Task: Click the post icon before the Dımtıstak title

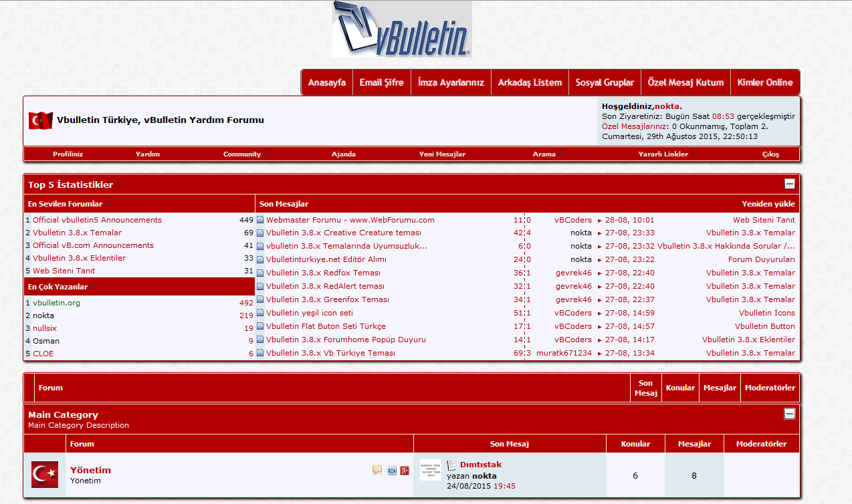Action: click(451, 465)
